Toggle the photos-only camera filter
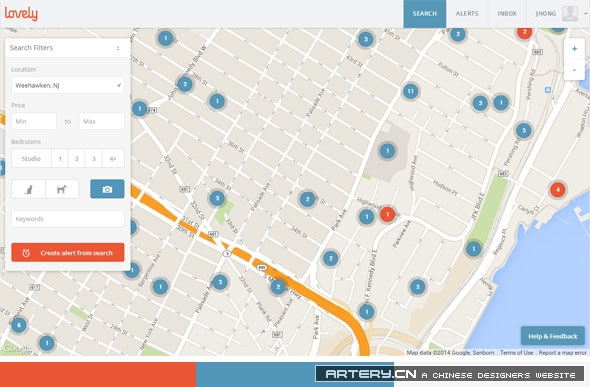Image resolution: width=590 pixels, height=387 pixels. 107,189
